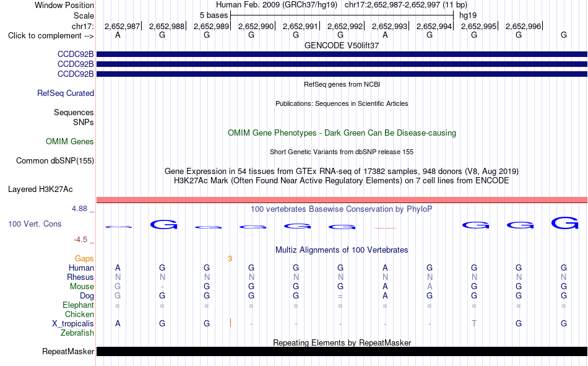Click the X_tropicalis species label
588x366 pixels.
(x=73, y=324)
